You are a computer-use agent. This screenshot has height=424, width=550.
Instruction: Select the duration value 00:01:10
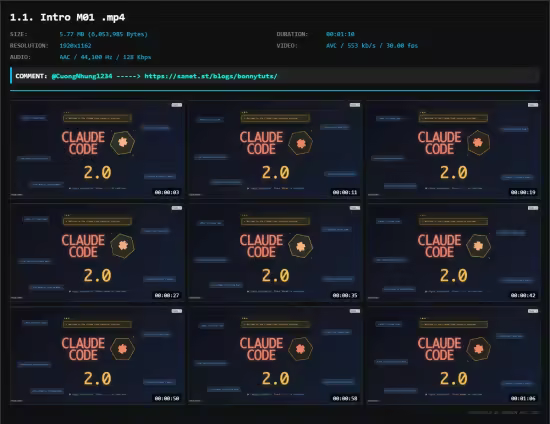coord(340,34)
